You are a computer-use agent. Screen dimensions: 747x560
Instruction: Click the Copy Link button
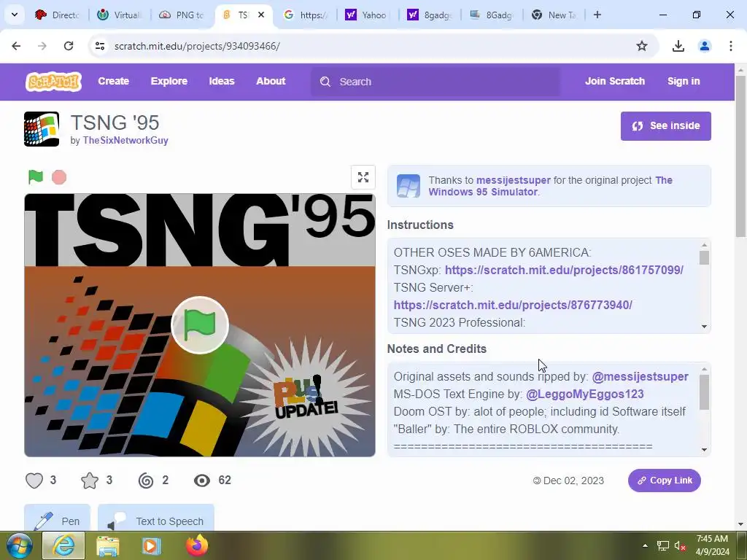click(664, 481)
